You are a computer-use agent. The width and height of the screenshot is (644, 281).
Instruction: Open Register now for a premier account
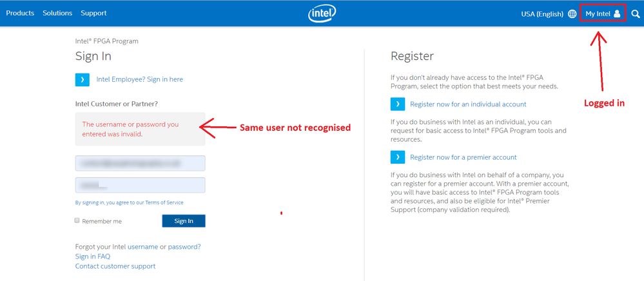[463, 157]
